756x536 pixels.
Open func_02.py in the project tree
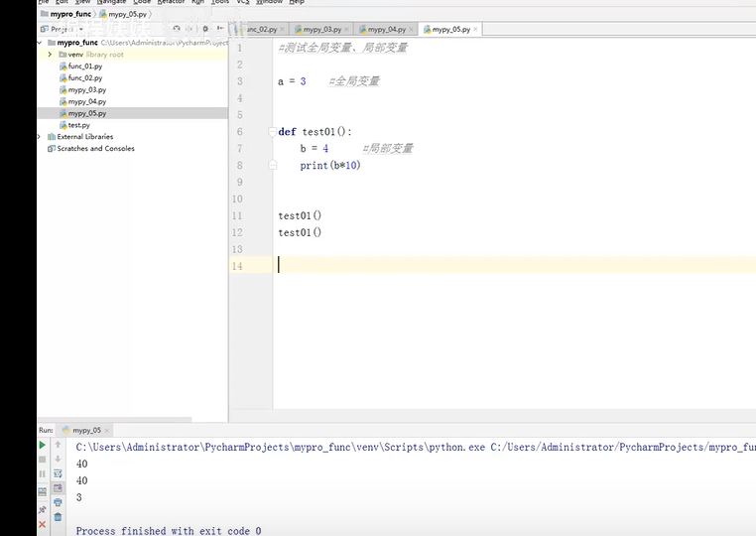[80, 77]
